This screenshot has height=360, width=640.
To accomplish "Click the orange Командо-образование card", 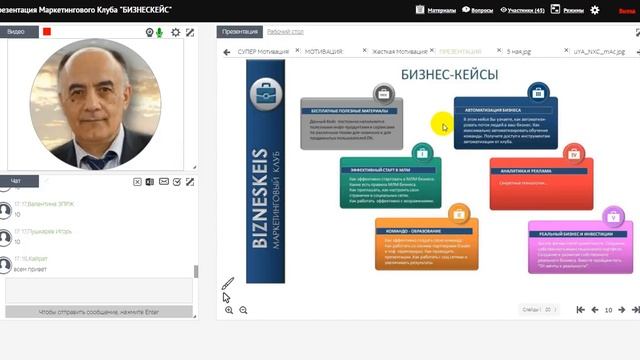I will (x=427, y=244).
